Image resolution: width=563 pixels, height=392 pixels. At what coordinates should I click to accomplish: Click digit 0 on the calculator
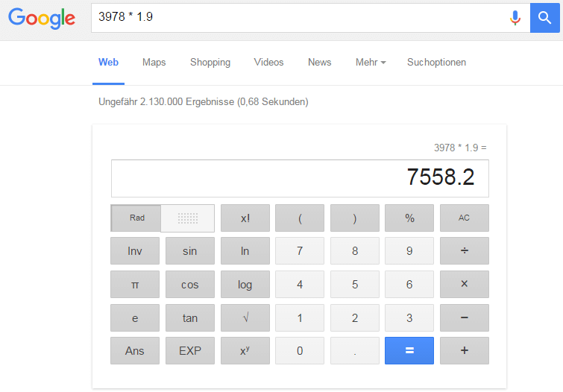[x=300, y=351]
